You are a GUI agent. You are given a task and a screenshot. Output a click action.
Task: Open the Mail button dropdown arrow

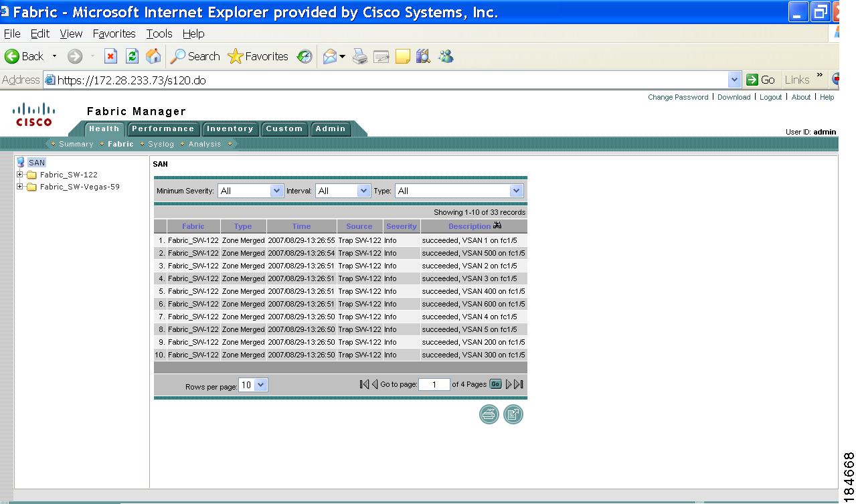pyautogui.click(x=342, y=57)
